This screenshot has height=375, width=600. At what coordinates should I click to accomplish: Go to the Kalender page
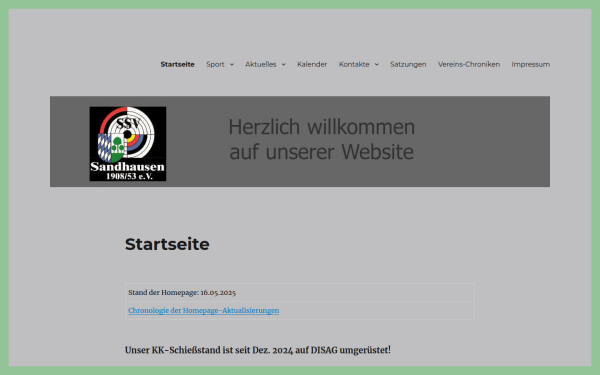point(312,64)
